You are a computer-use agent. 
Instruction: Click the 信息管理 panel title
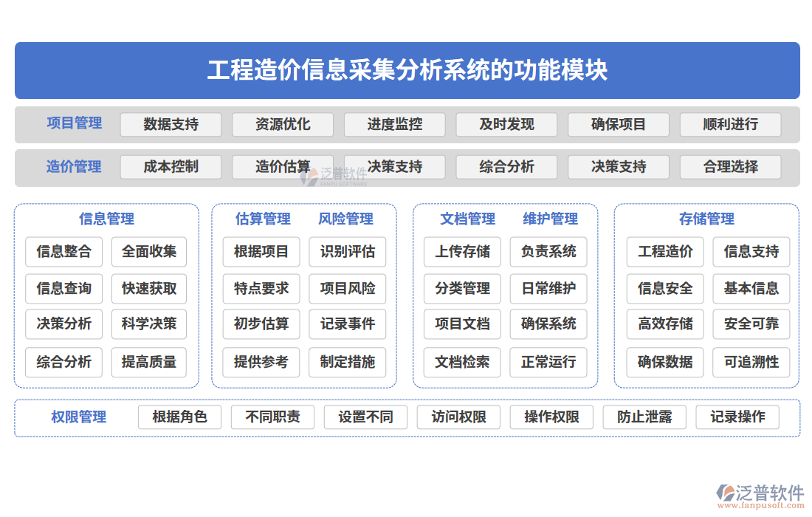pos(106,219)
